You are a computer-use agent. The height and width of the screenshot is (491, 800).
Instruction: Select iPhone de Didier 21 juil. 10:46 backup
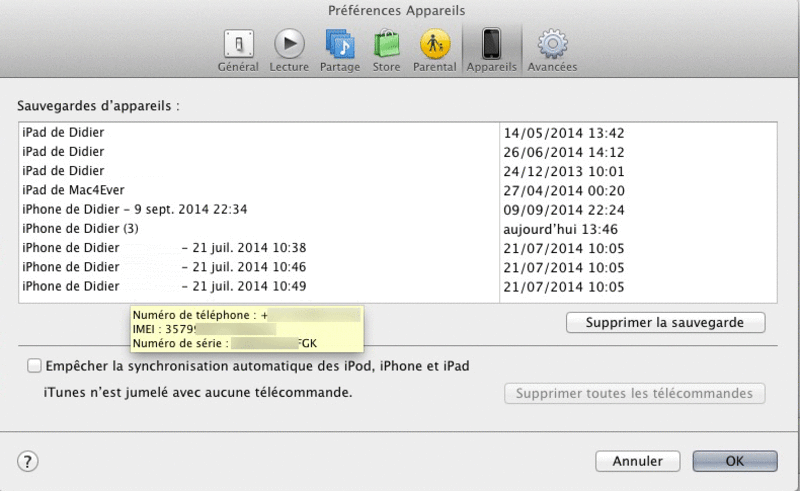point(398,267)
